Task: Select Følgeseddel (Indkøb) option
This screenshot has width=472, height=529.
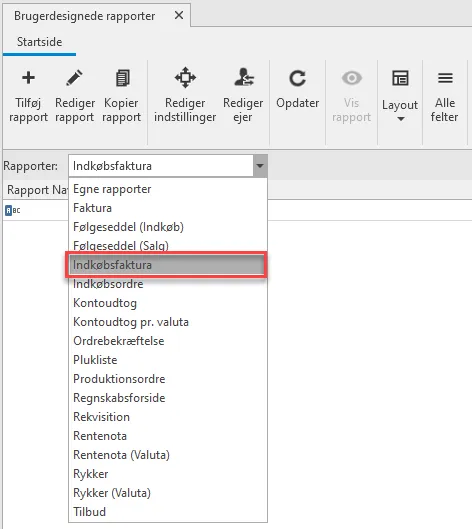Action: click(168, 227)
